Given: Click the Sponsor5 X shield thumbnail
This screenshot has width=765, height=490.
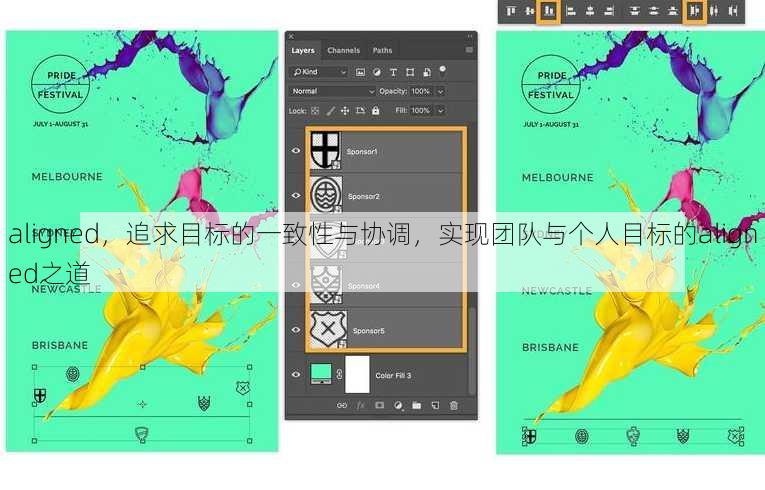Looking at the screenshot, I should tap(329, 329).
